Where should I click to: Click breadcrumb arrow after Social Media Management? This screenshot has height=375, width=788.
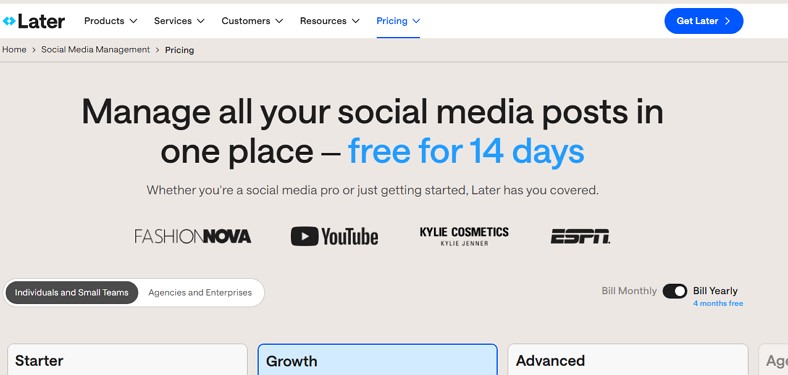pyautogui.click(x=157, y=50)
